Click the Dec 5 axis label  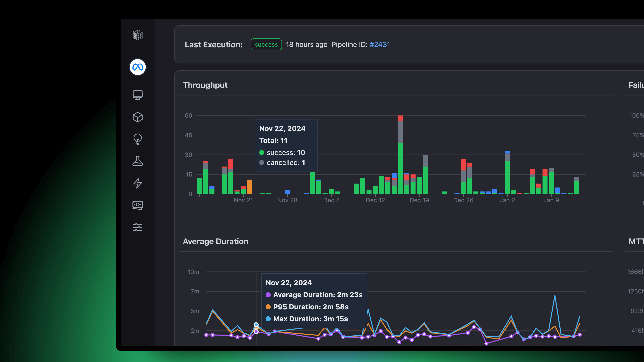coord(331,200)
